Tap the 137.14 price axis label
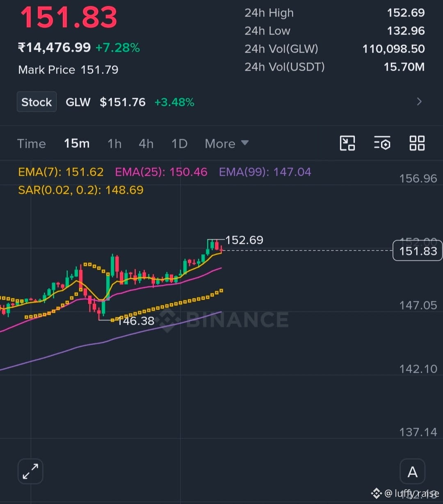 point(418,432)
